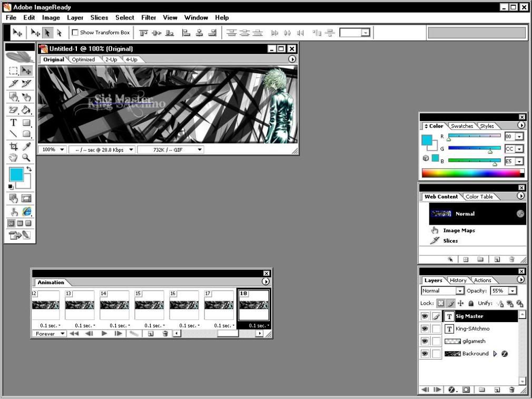Select the Zoom tool
The image size is (532, 399).
pyautogui.click(x=26, y=157)
